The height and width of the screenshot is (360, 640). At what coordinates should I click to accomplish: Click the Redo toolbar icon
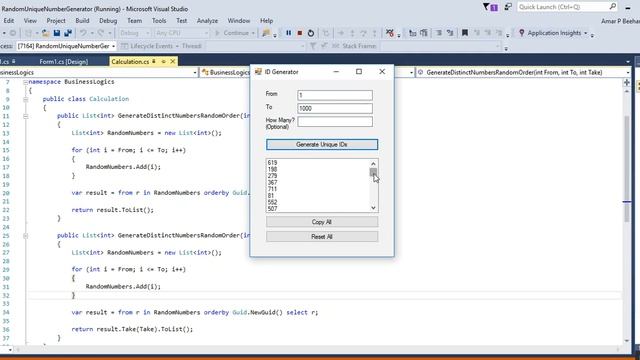pyautogui.click(x=101, y=33)
